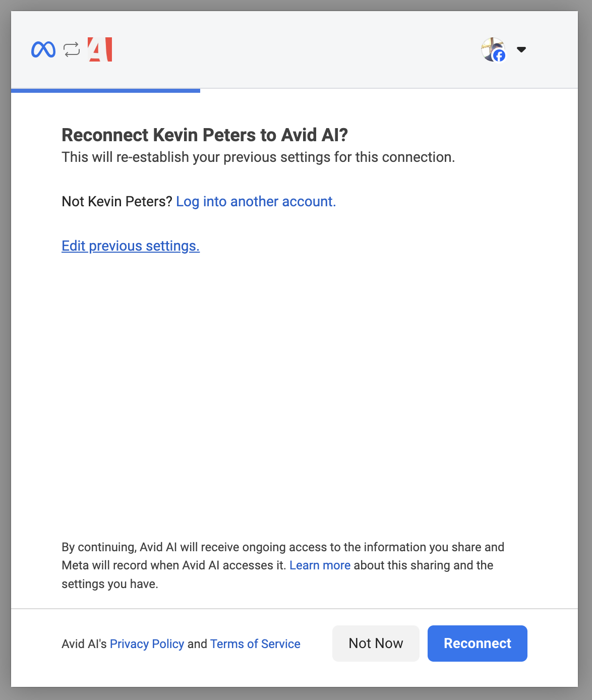Screen dimensions: 592x700
Task: Click the Meta infinity logo
Action: coord(43,49)
